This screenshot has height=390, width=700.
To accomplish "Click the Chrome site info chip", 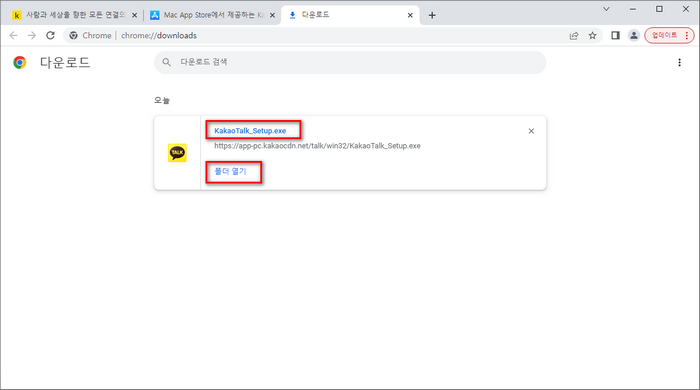I will [x=90, y=36].
